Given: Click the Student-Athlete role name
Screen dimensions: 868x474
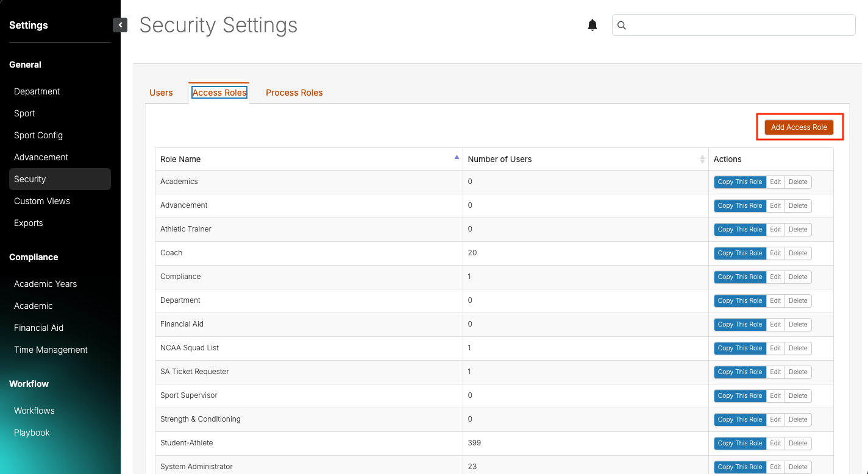Looking at the screenshot, I should tap(187, 443).
